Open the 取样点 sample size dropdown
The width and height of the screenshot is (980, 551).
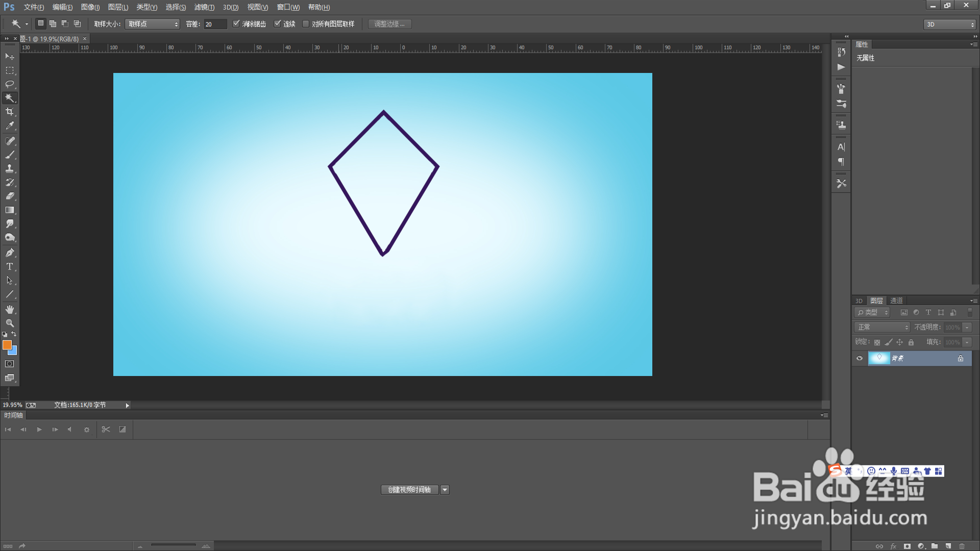153,24
